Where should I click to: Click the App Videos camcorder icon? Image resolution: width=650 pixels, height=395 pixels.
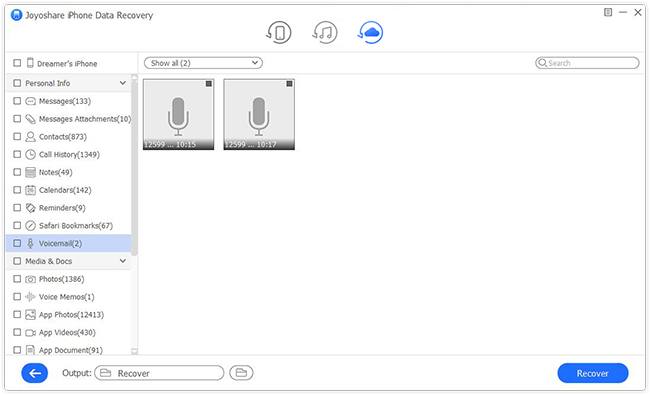pyautogui.click(x=31, y=333)
